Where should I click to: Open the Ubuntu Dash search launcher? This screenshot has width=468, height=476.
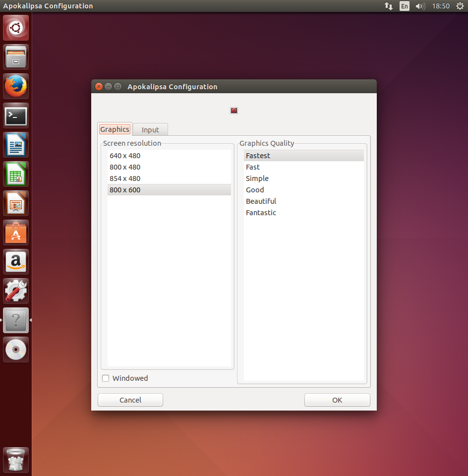coord(16,28)
